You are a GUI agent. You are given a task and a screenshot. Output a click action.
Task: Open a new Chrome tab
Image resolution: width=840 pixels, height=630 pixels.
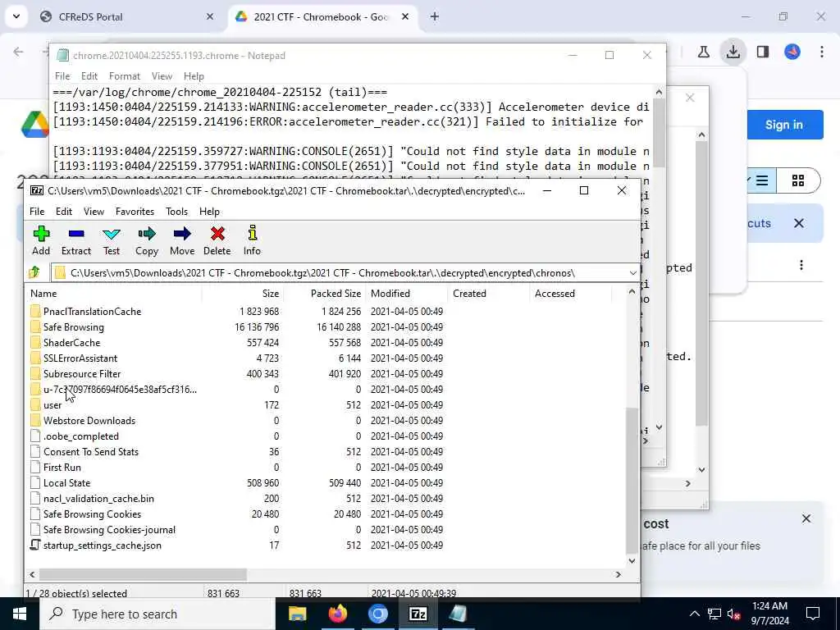(435, 16)
